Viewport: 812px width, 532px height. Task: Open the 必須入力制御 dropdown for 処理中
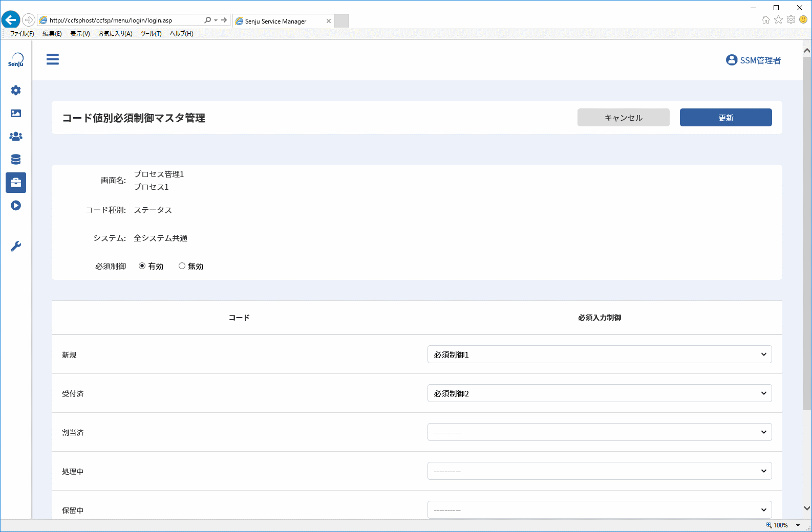click(600, 471)
